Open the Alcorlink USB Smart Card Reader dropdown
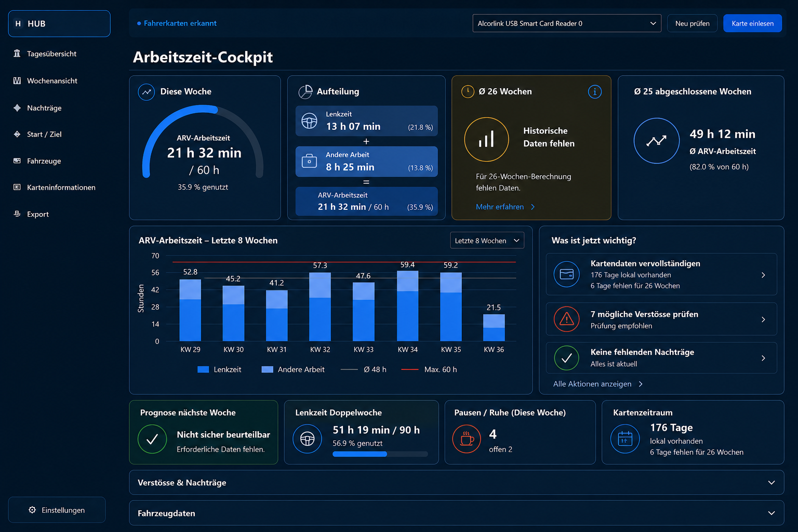798x532 pixels. [x=567, y=23]
